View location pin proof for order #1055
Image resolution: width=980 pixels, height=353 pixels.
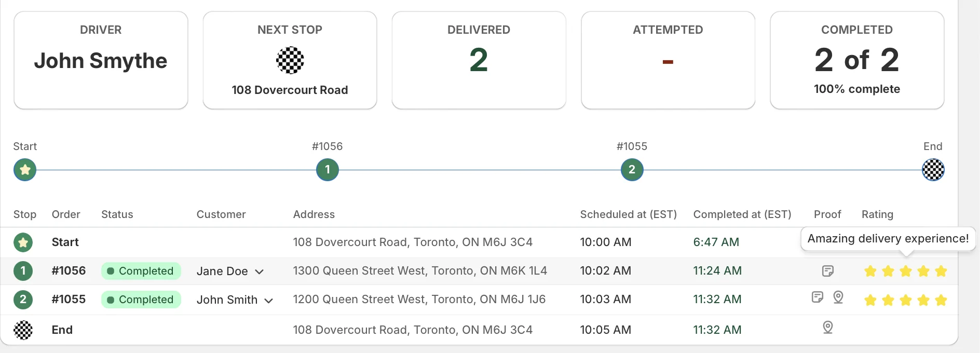click(x=838, y=297)
